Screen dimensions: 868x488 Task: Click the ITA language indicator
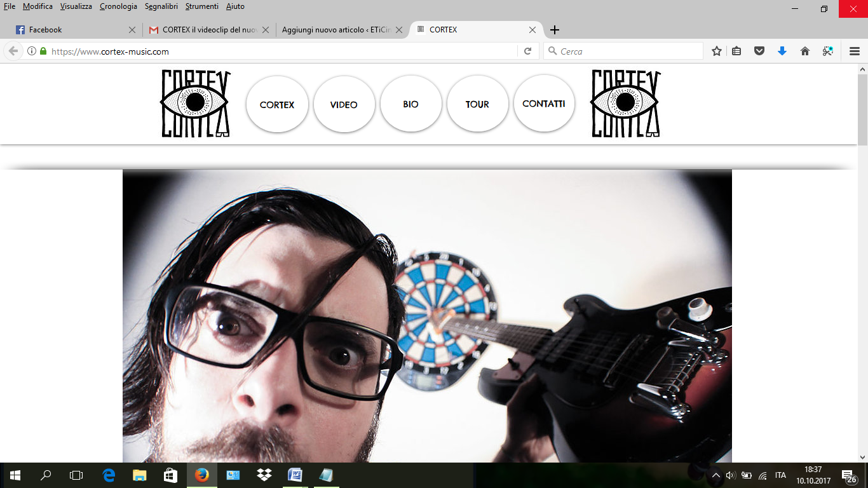tap(780, 475)
